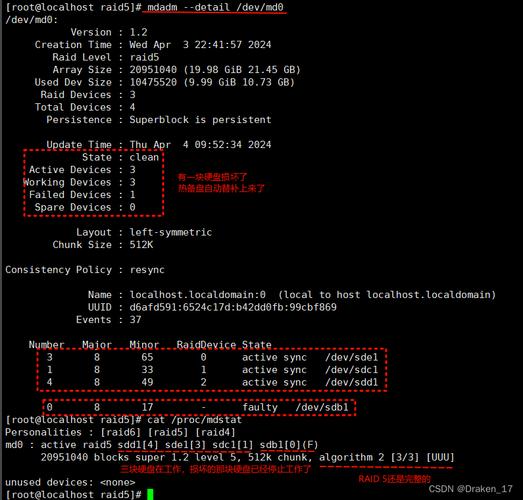This screenshot has height=500, width=523.
Task: Click the Chunk Size value '512K'
Action: (141, 245)
